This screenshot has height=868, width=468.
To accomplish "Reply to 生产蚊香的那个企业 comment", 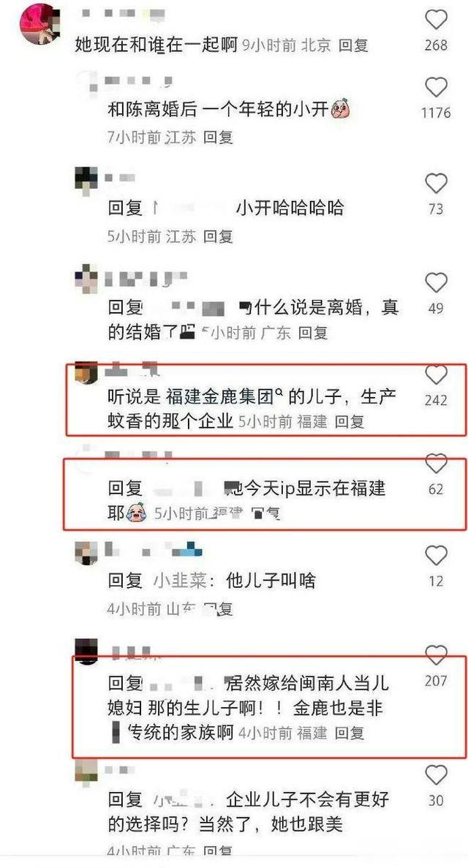I will [x=350, y=422].
